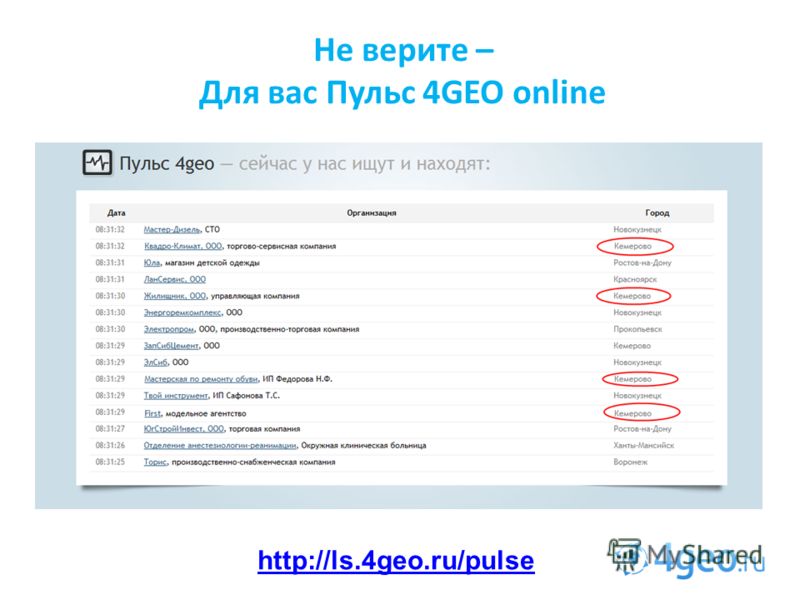This screenshot has width=800, height=600.
Task: Click the timestamp in the Мастер-Дизель row
Action: coord(110,230)
